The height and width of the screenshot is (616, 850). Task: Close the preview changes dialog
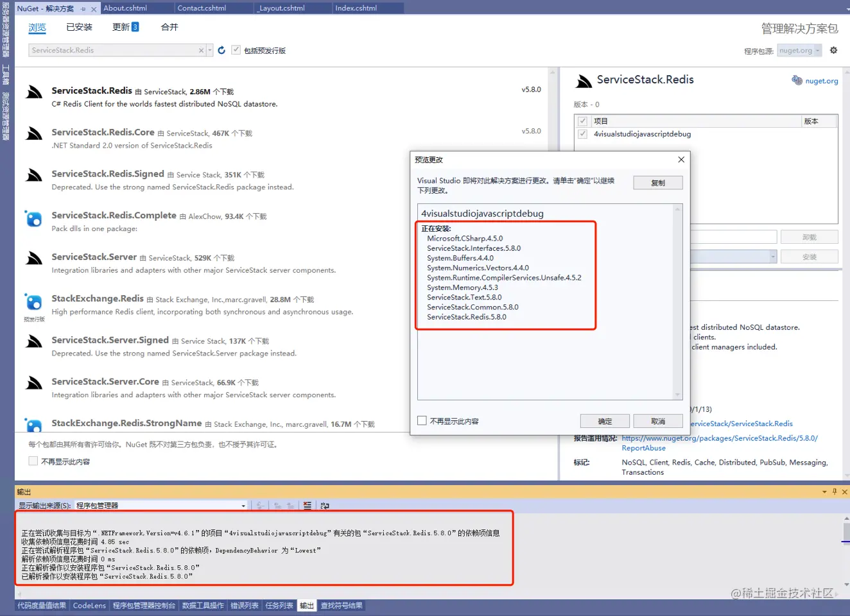pos(681,160)
